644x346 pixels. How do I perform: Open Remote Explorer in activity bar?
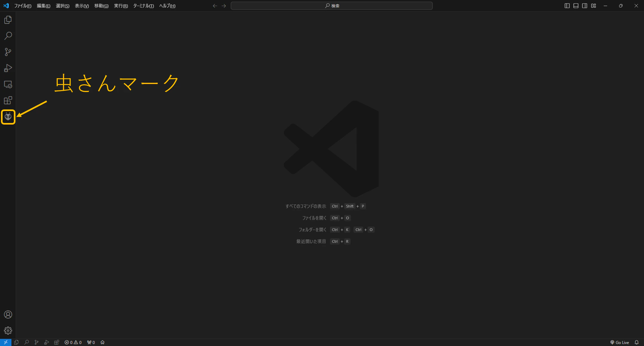(8, 84)
